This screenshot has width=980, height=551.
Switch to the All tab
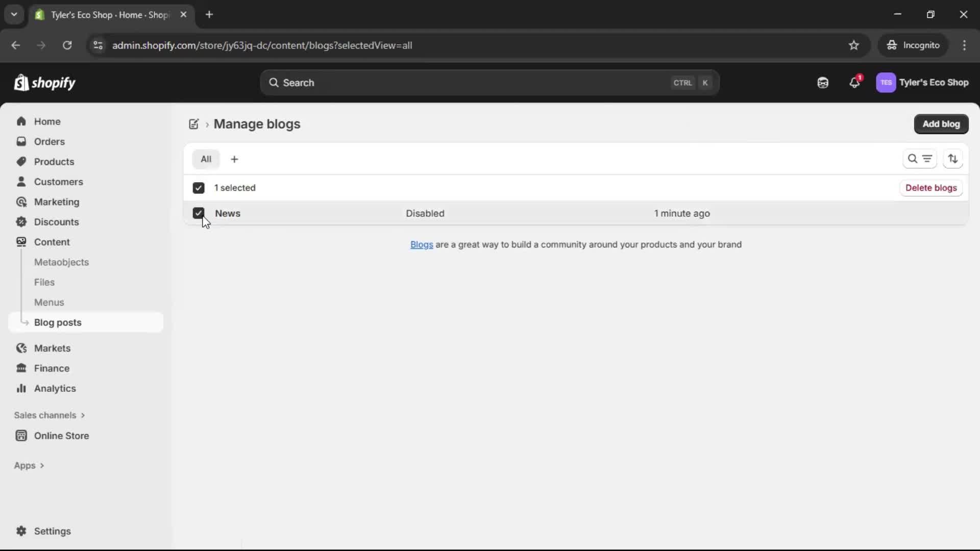click(x=206, y=159)
